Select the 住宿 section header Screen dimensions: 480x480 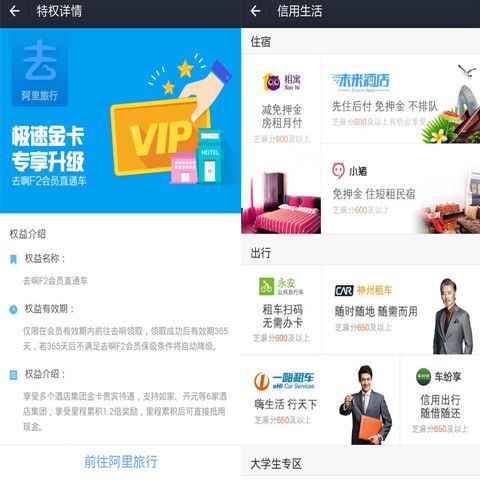261,42
